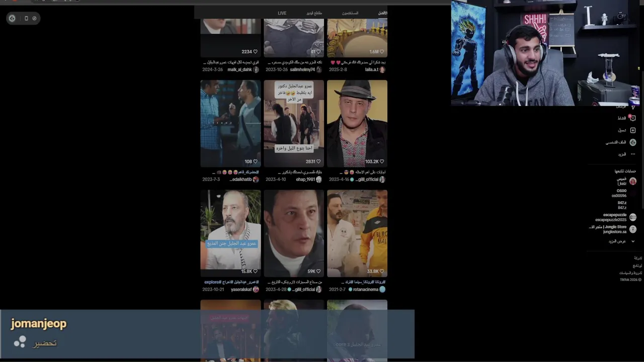Open the Upload plus icon in sidebar

click(x=633, y=130)
